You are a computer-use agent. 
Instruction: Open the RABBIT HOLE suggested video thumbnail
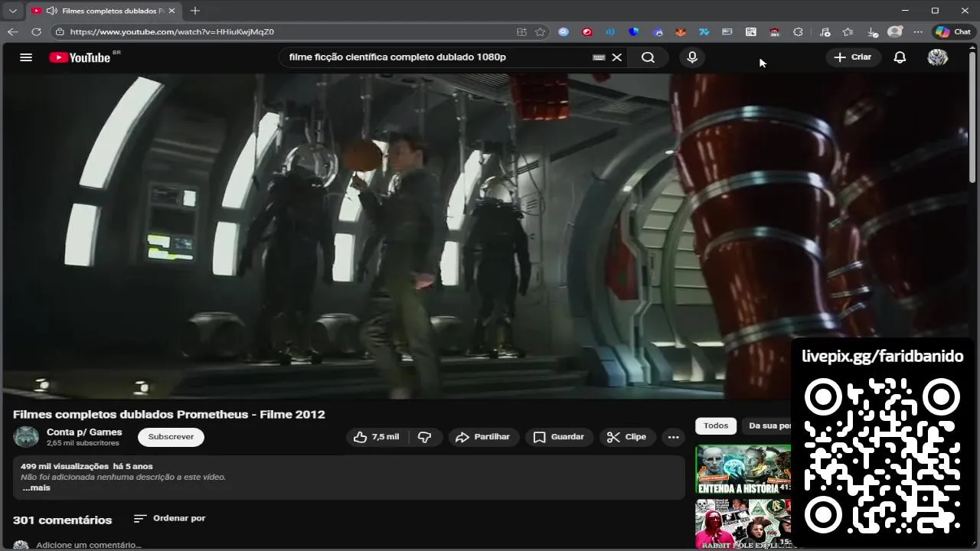(x=743, y=524)
